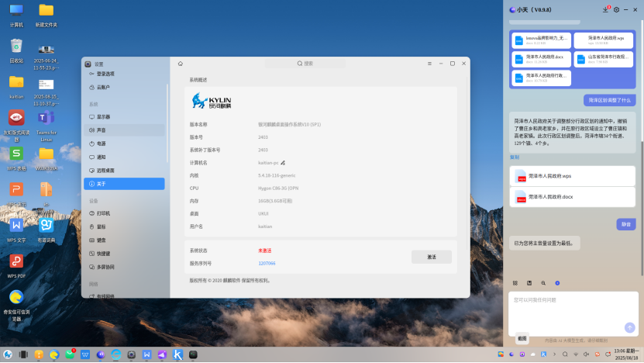This screenshot has height=363, width=644.
Task: Click the home icon in Settings
Action: (x=181, y=64)
